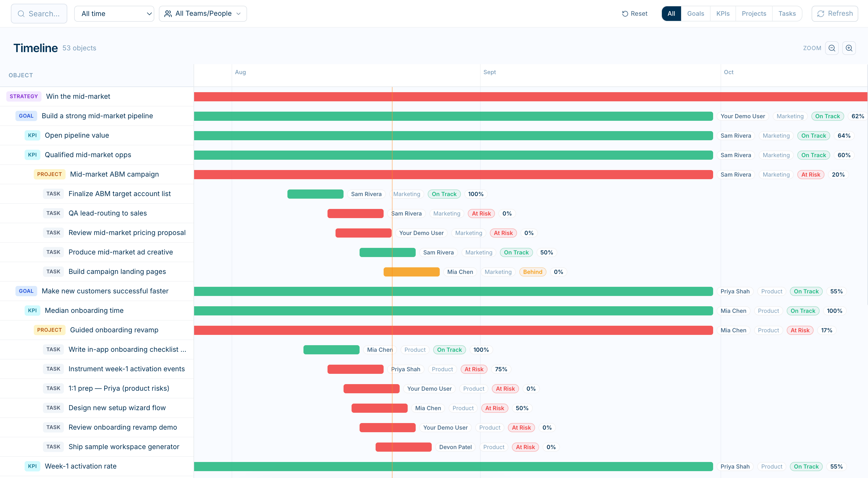Click the 75% progress chip for activation events

click(x=501, y=370)
